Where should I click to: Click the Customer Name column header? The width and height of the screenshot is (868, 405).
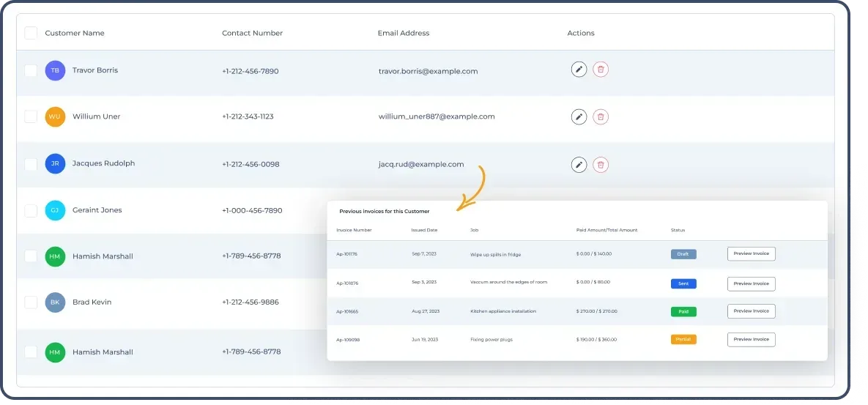tap(75, 33)
